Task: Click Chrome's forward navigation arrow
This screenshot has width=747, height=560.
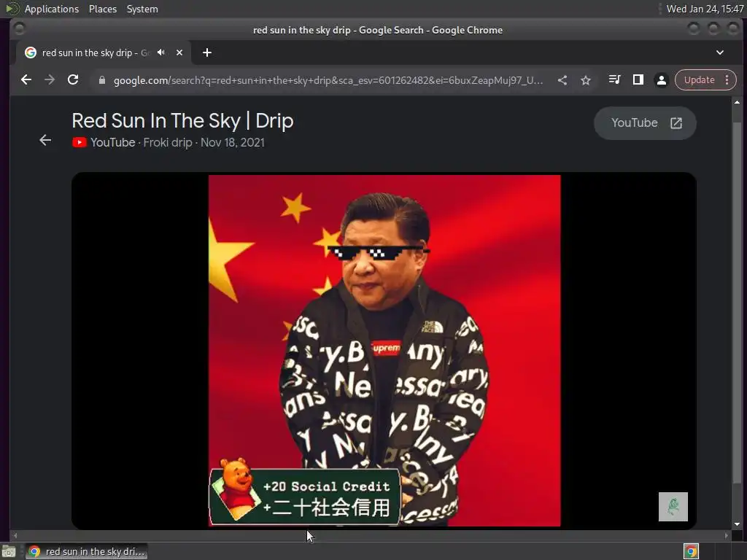Action: tap(50, 79)
